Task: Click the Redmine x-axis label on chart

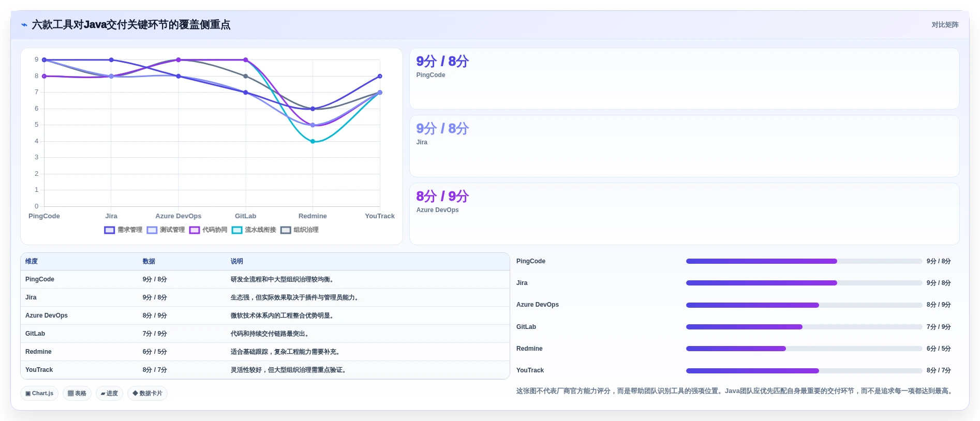Action: click(313, 216)
